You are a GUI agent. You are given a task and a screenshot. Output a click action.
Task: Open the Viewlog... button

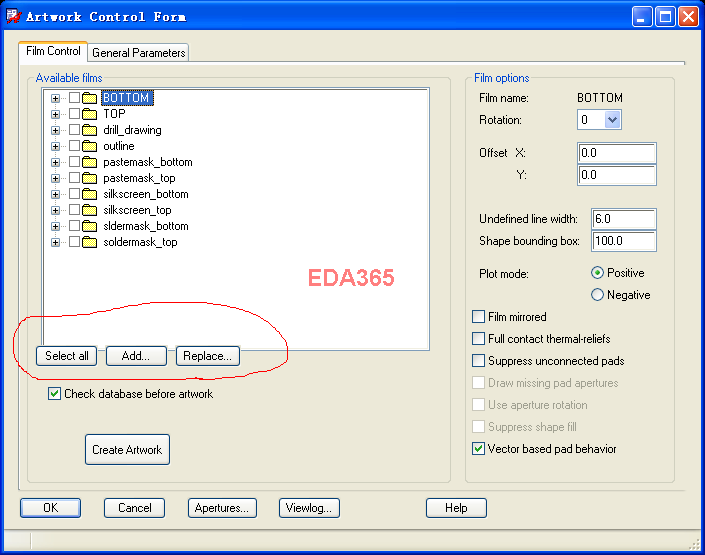[x=309, y=508]
